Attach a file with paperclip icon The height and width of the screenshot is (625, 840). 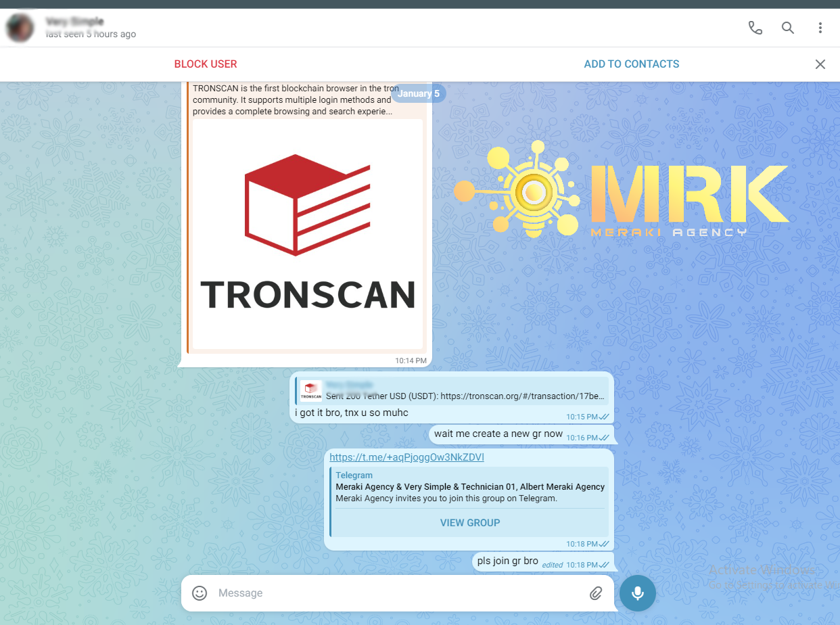[596, 593]
